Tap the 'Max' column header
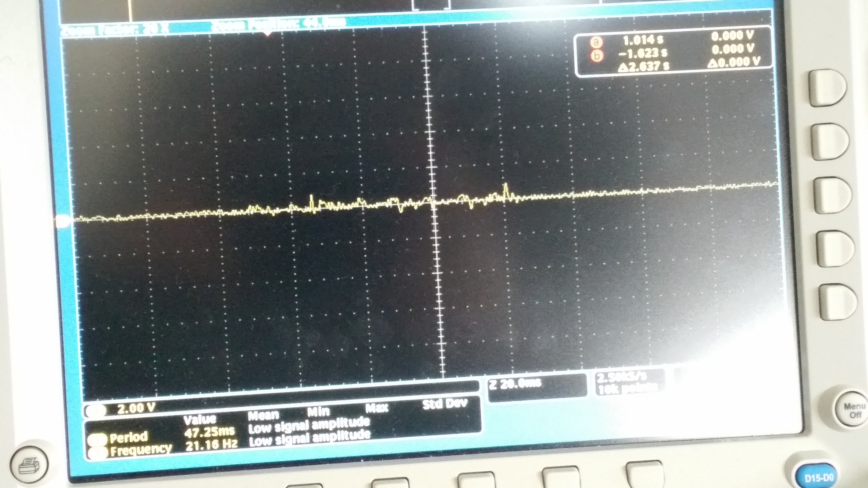868x488 pixels. click(376, 408)
